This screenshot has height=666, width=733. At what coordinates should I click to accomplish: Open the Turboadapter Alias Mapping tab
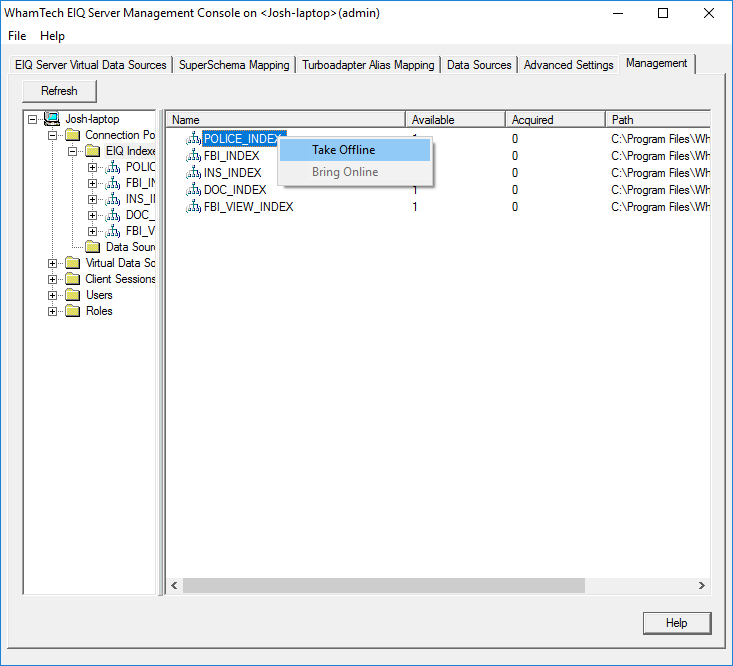coord(368,65)
